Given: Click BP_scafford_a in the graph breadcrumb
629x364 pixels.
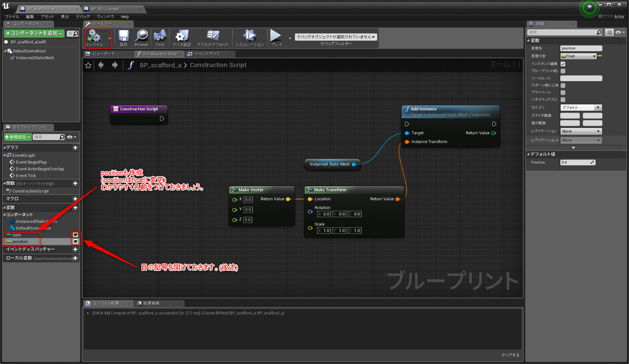Looking at the screenshot, I should click(160, 65).
